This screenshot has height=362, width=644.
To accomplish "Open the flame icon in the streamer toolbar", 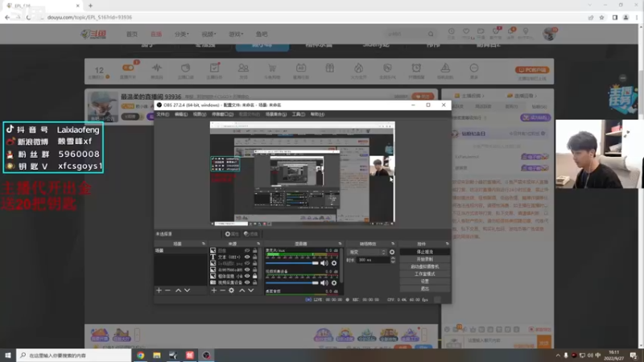I will 358,68.
